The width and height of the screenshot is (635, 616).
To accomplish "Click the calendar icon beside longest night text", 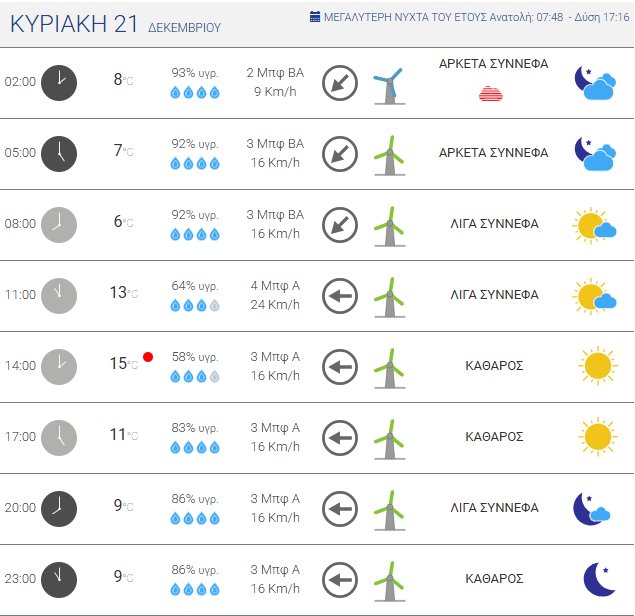I will (315, 17).
